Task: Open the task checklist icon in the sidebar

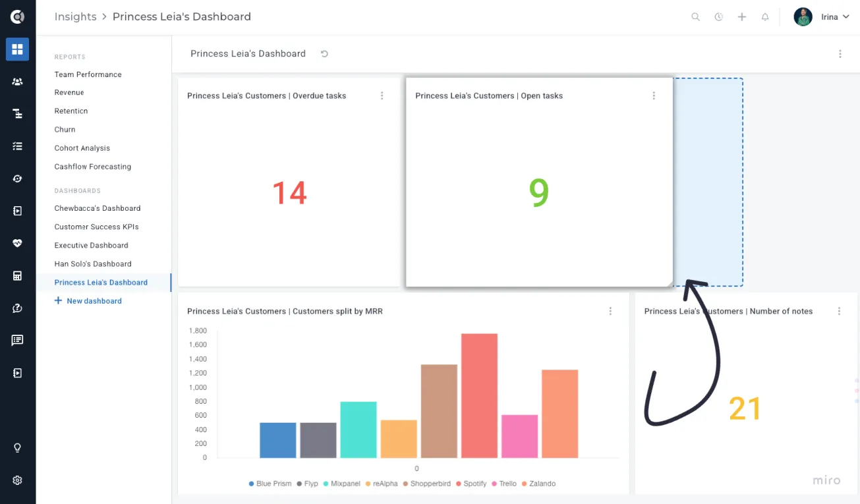Action: pos(18,146)
